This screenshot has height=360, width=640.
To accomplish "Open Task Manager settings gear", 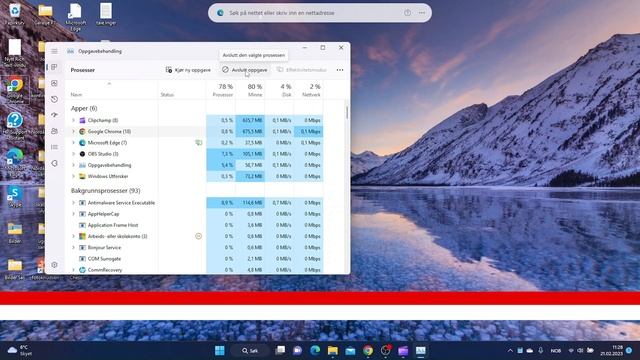I will [54, 264].
